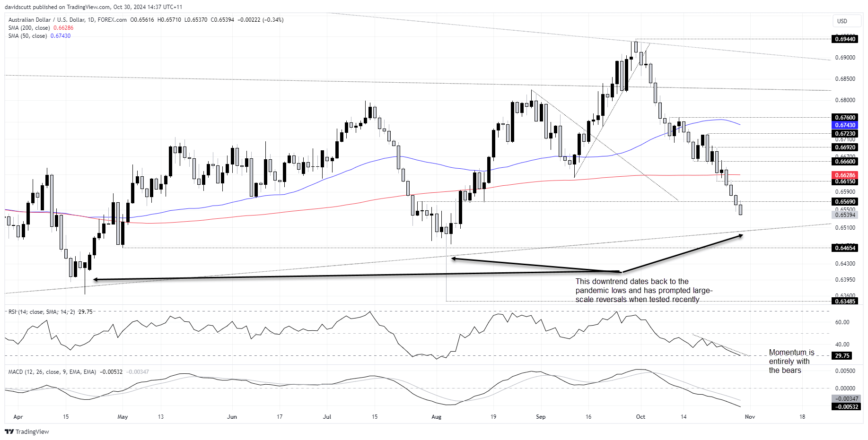The height and width of the screenshot is (440, 868).
Task: Click the blue 0.67430 SMA price tag
Action: coord(845,125)
